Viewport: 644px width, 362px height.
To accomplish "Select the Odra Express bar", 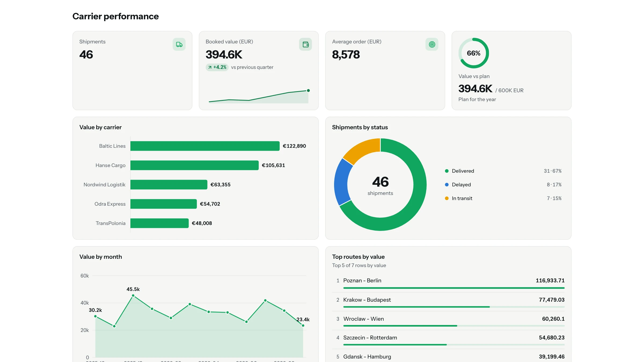I will click(x=164, y=204).
